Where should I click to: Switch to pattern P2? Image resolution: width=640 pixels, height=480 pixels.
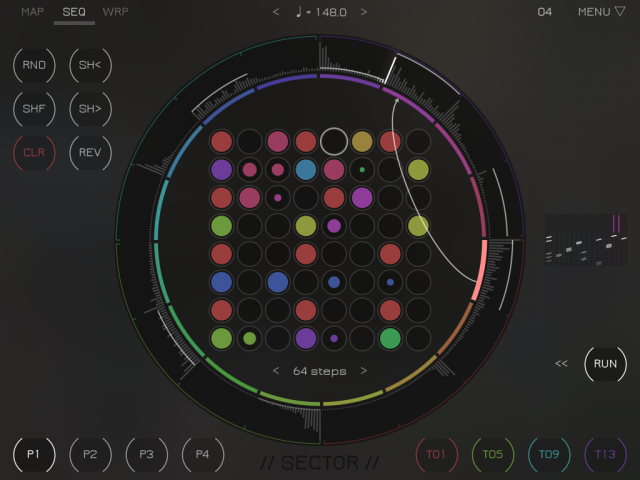[x=90, y=454]
